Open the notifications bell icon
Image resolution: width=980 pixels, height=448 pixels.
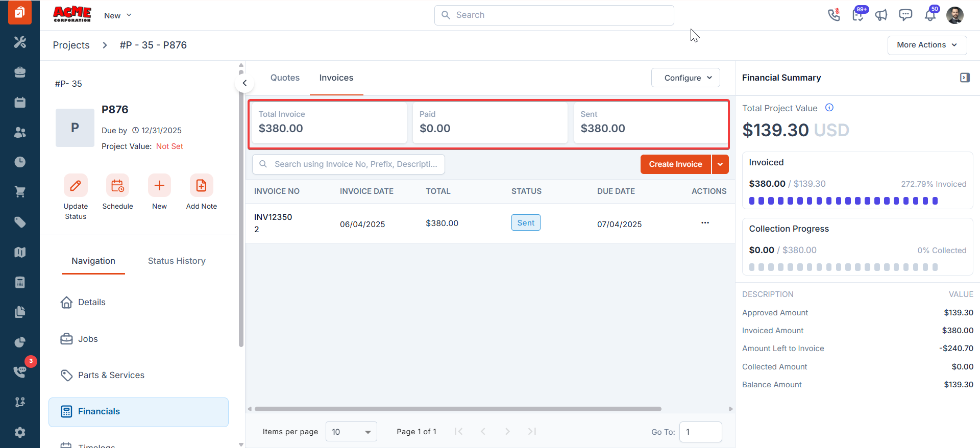click(930, 15)
